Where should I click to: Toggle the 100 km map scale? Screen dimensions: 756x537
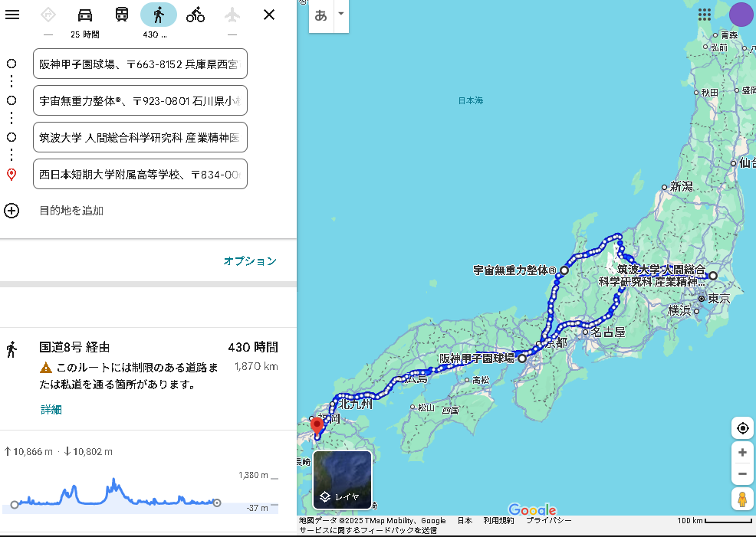coord(715,521)
